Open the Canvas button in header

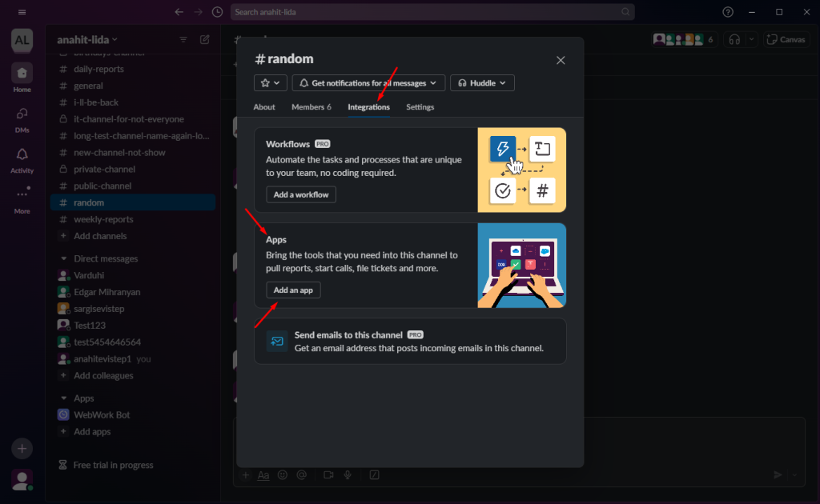click(x=786, y=40)
